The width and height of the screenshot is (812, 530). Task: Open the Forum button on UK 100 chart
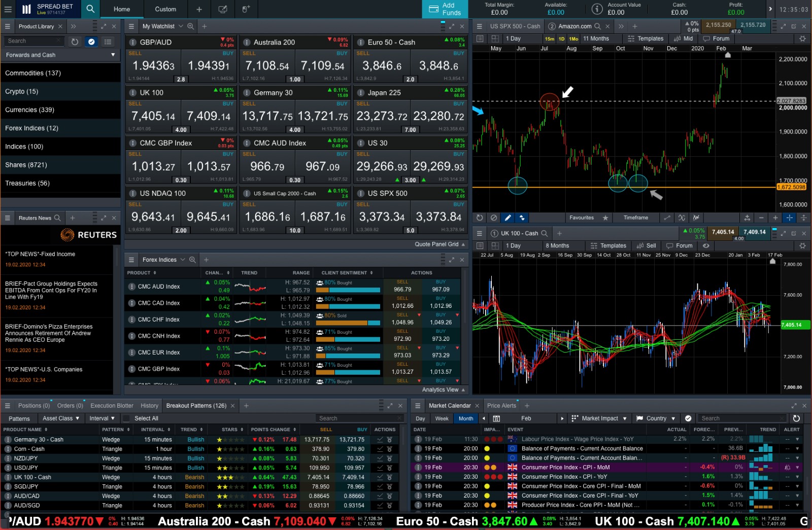coord(679,245)
